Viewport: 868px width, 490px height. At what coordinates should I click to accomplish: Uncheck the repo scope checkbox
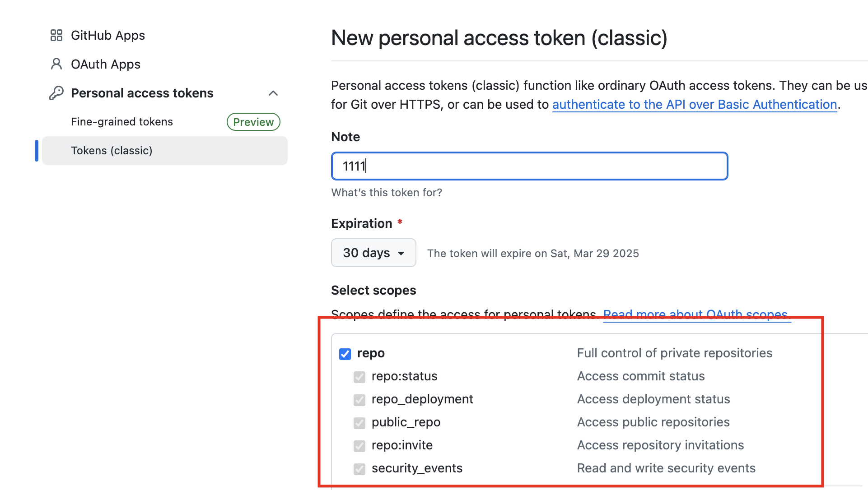pyautogui.click(x=345, y=354)
